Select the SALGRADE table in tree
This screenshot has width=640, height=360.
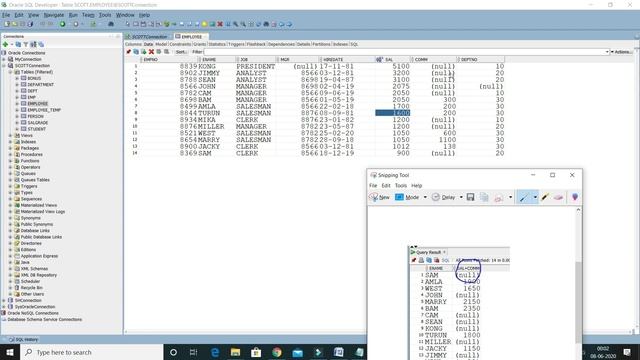[x=38, y=122]
